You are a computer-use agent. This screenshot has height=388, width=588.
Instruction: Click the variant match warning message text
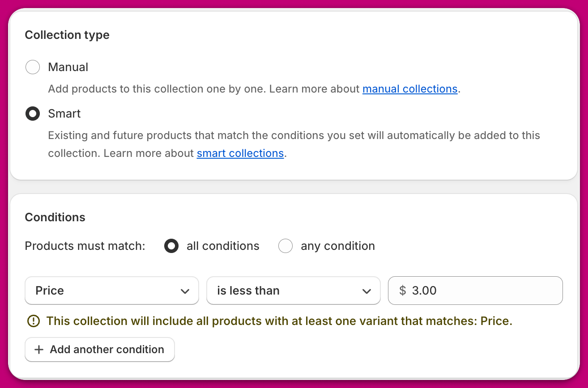[279, 321]
